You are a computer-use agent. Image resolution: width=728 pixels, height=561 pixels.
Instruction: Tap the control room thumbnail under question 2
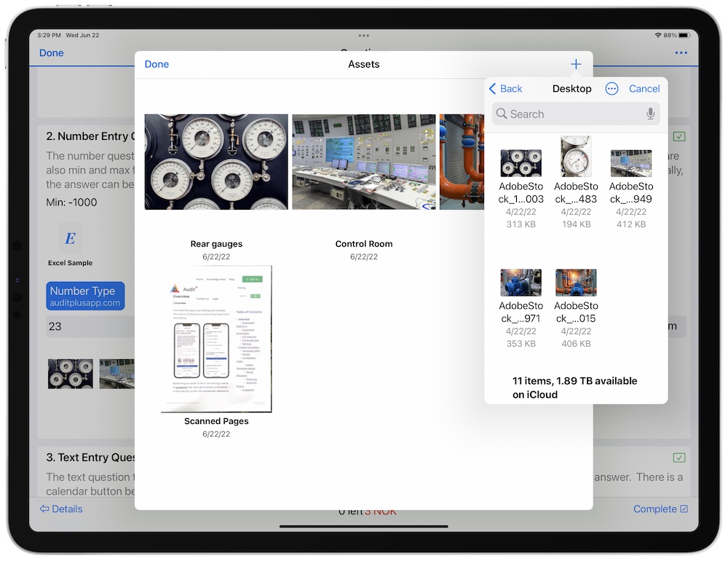pos(117,374)
